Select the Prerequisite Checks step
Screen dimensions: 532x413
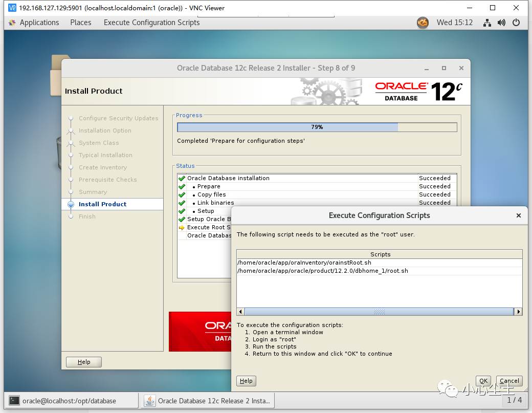pos(107,180)
